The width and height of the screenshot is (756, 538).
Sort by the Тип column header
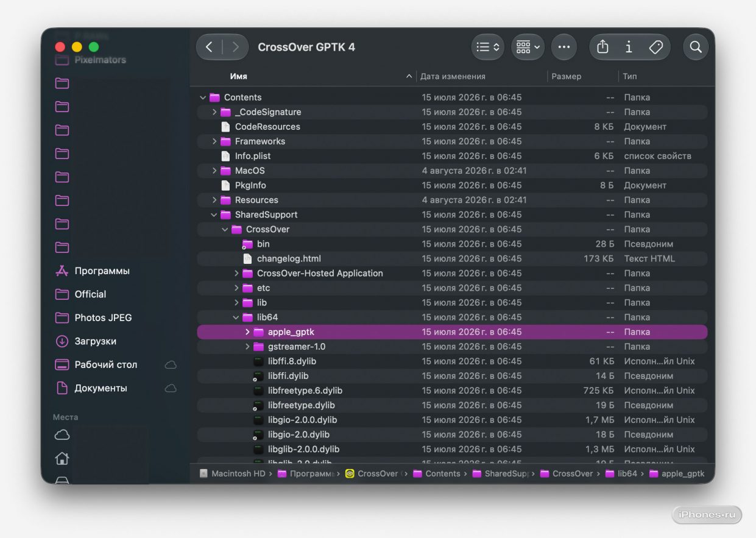click(630, 76)
